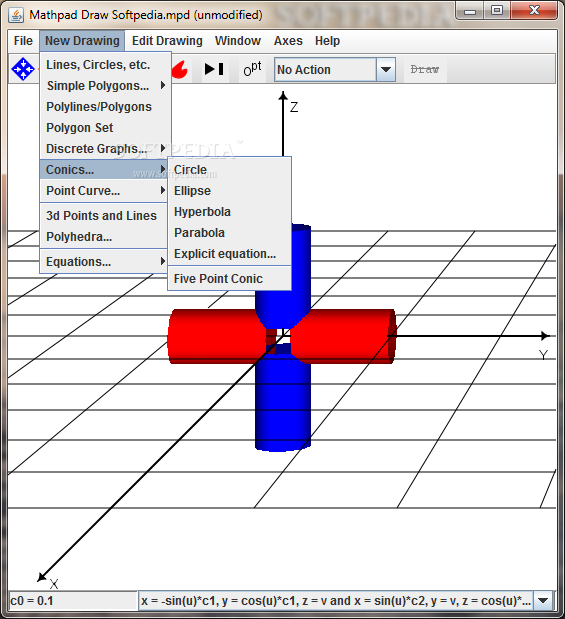This screenshot has width=565, height=619.
Task: Click the red flame-shaped toolbar icon
Action: [x=180, y=69]
